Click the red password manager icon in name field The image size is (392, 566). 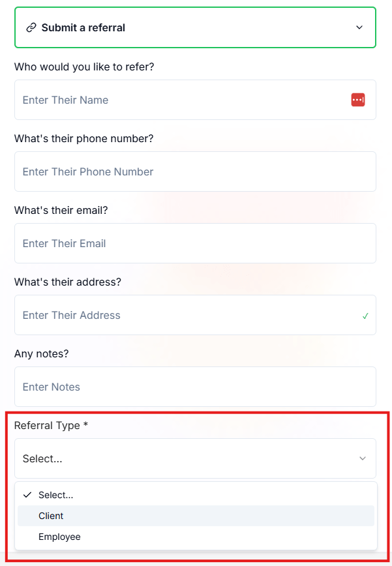click(357, 100)
